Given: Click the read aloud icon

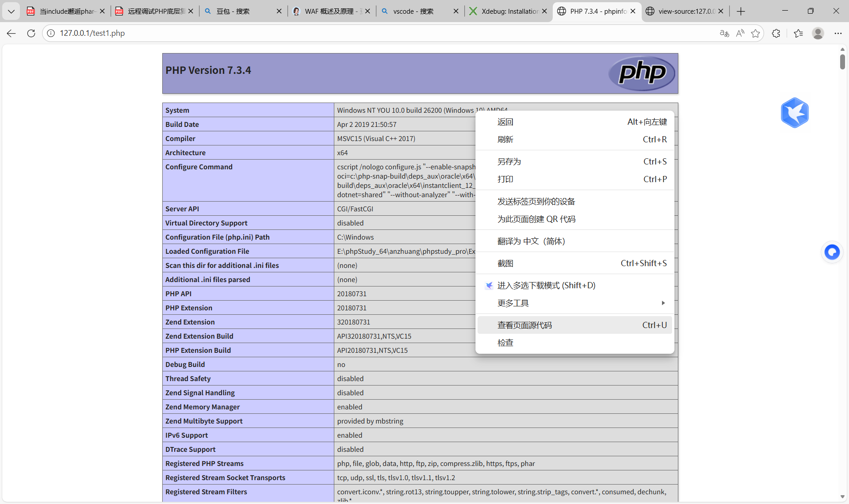Looking at the screenshot, I should click(x=740, y=33).
